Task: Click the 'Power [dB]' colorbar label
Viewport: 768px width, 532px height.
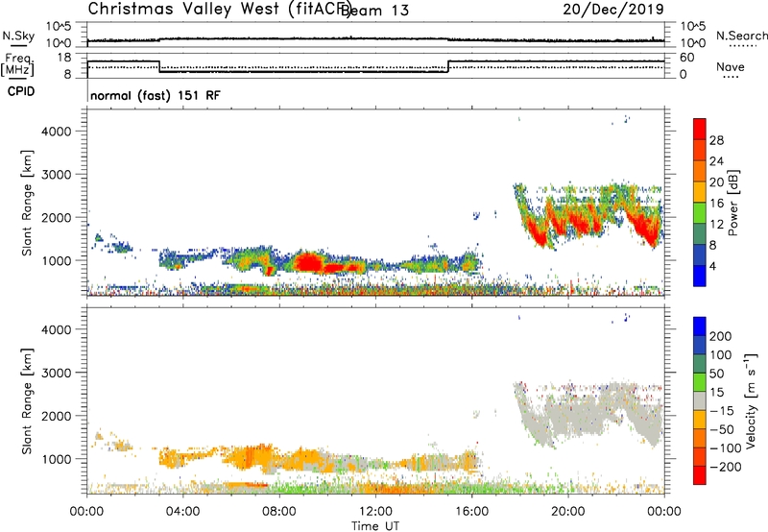Action: [x=733, y=203]
